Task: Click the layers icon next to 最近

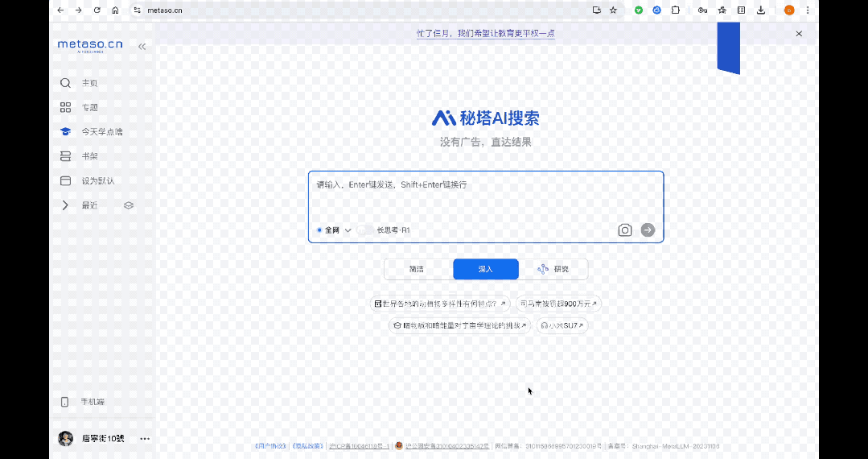Action: (129, 205)
